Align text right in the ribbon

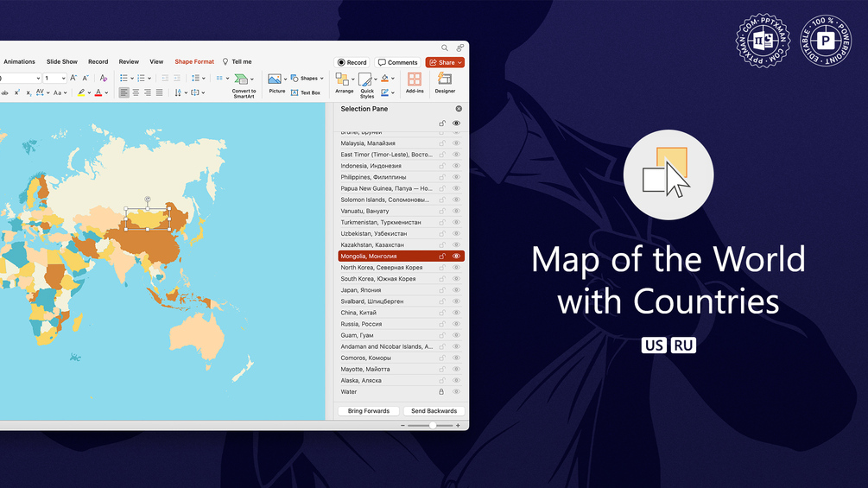click(x=148, y=92)
